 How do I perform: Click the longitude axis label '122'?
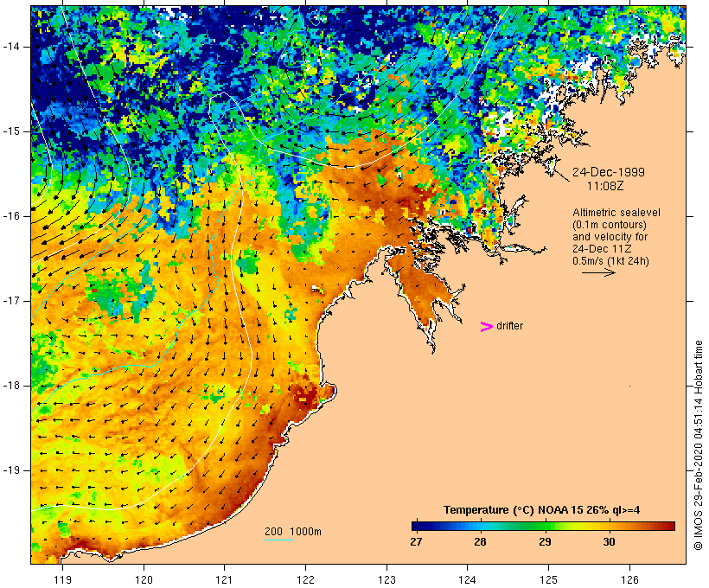(x=306, y=579)
